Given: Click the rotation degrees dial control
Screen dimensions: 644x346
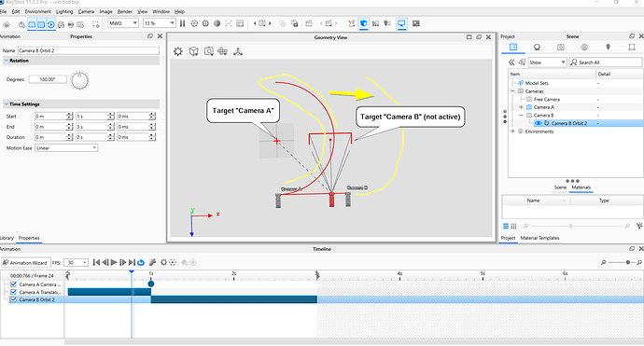Looking at the screenshot, I should pyautogui.click(x=79, y=80).
